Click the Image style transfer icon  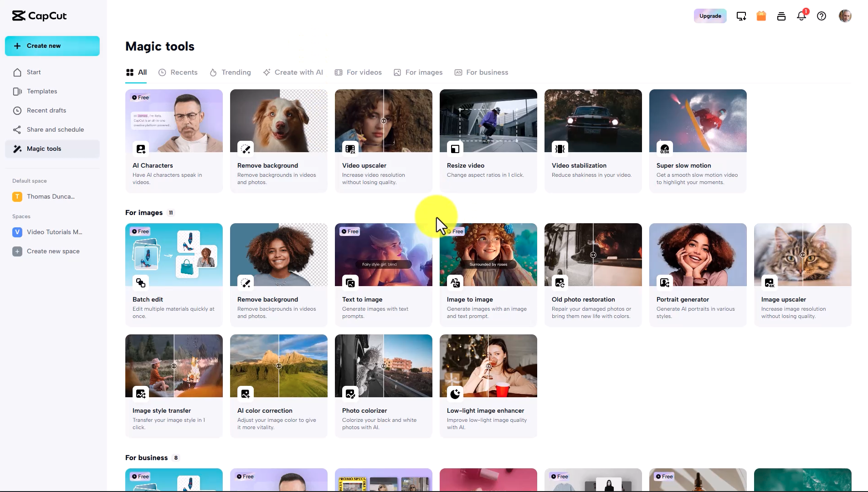[141, 394]
